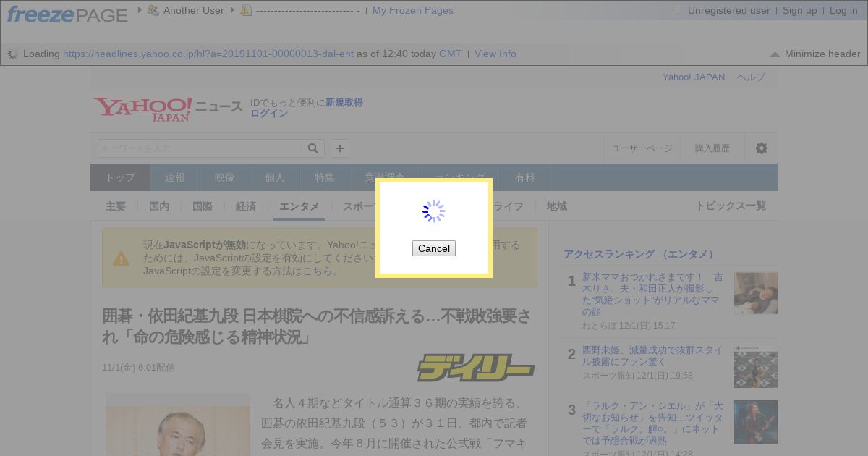Open the 地域 category
The image size is (868, 456).
557,206
